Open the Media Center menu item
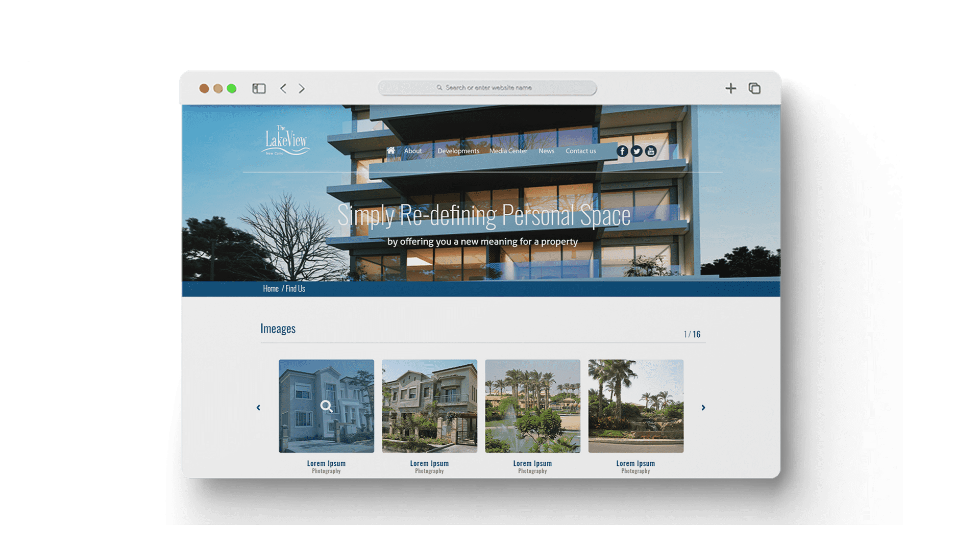This screenshot has height=551, width=980. click(x=508, y=151)
